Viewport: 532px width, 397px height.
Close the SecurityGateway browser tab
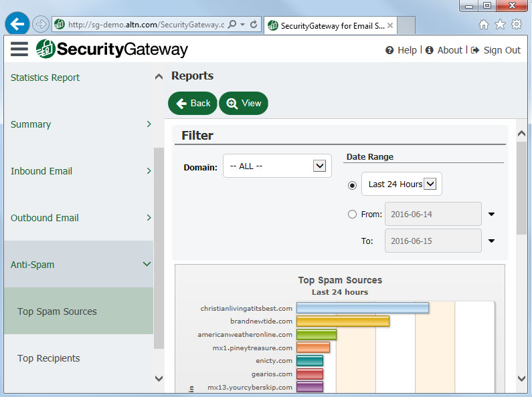tap(390, 25)
